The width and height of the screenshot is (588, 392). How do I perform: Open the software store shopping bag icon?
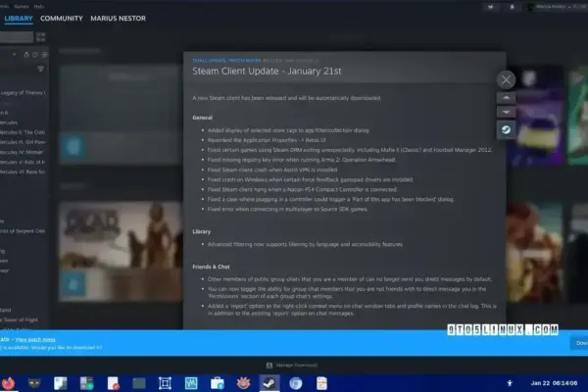coord(218,383)
